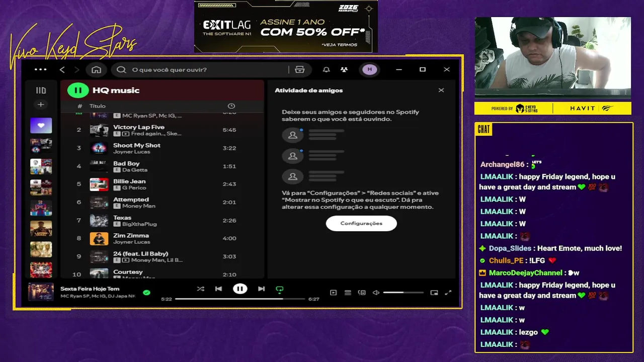Open the Spotify three-dot menu
This screenshot has height=362, width=644.
pyautogui.click(x=41, y=69)
